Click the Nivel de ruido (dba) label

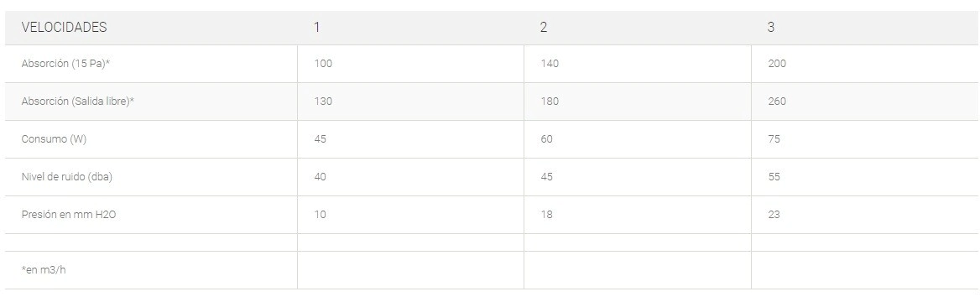67,177
